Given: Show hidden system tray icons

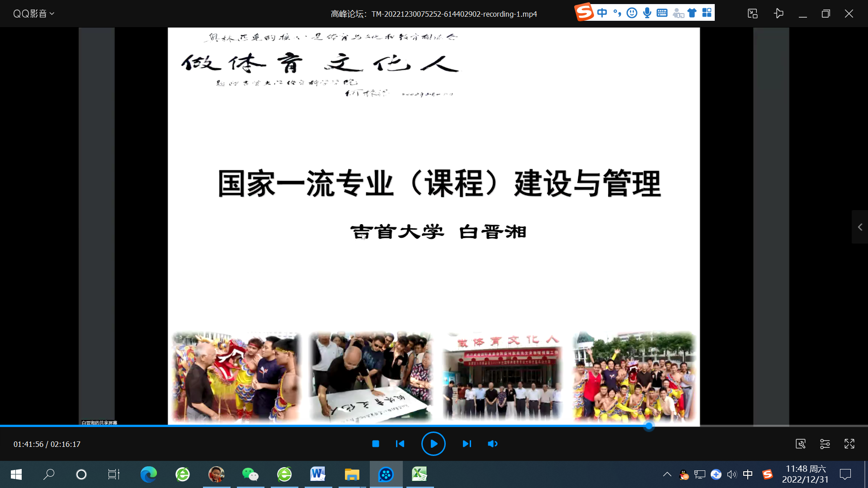Looking at the screenshot, I should tap(667, 474).
